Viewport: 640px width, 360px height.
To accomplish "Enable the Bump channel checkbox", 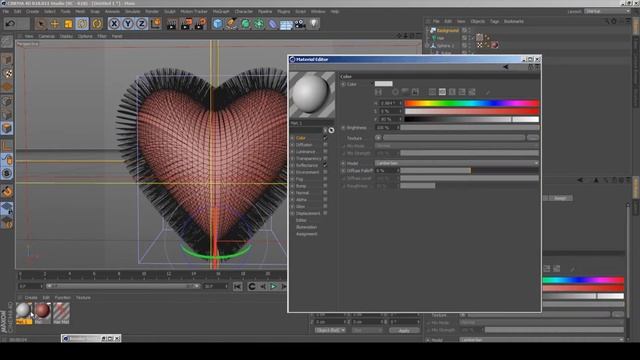I will tap(325, 186).
